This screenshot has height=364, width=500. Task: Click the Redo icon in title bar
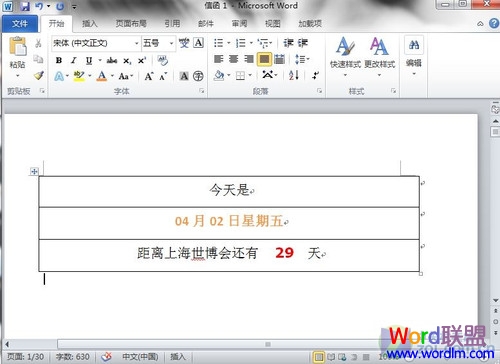[x=60, y=6]
